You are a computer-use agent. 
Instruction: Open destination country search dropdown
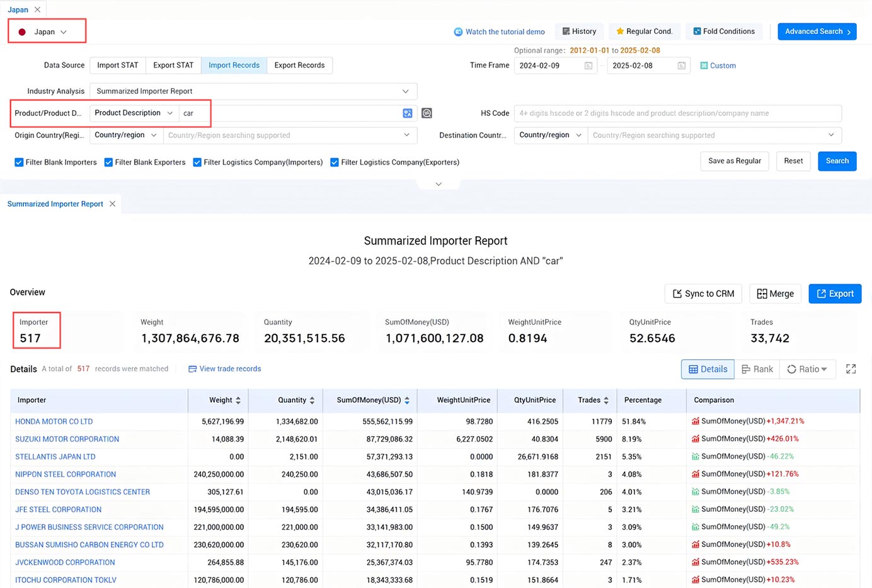pyautogui.click(x=714, y=135)
